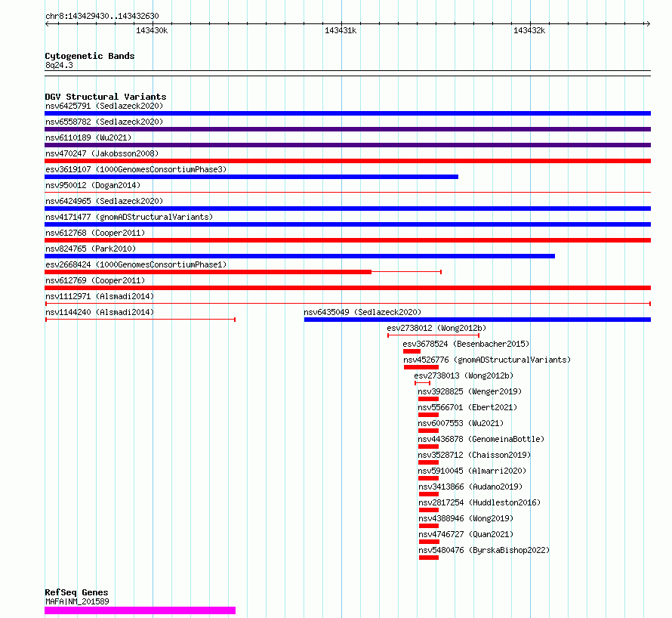The image size is (672, 618).
Task: Select the red bar under esv3678524
Action: click(x=412, y=351)
